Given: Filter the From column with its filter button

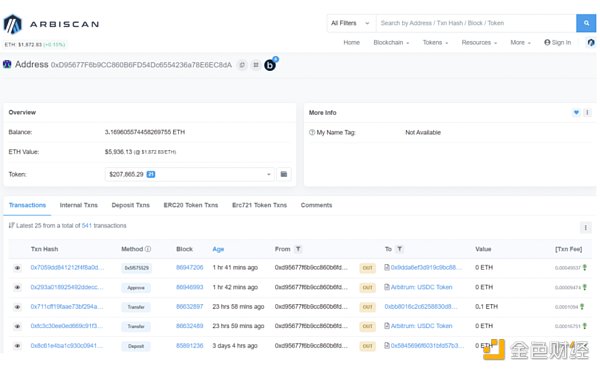Looking at the screenshot, I should pos(298,249).
